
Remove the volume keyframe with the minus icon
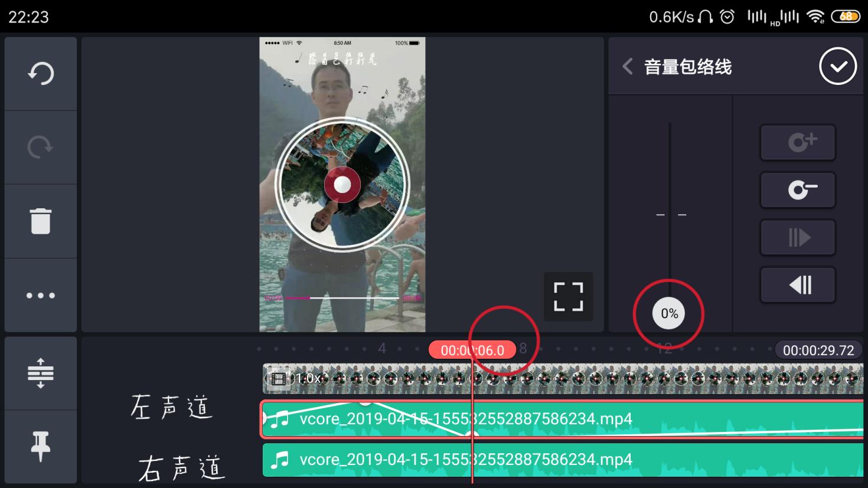tap(798, 190)
